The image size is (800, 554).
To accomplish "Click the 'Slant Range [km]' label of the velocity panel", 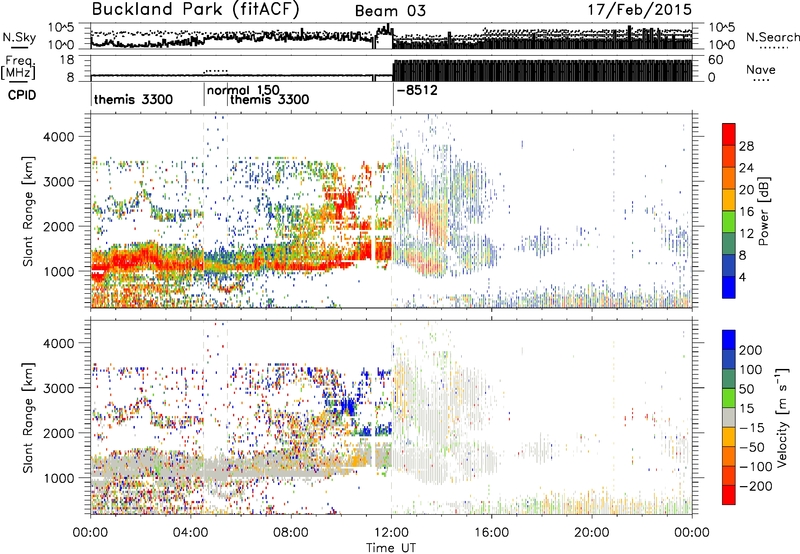I will coord(28,417).
